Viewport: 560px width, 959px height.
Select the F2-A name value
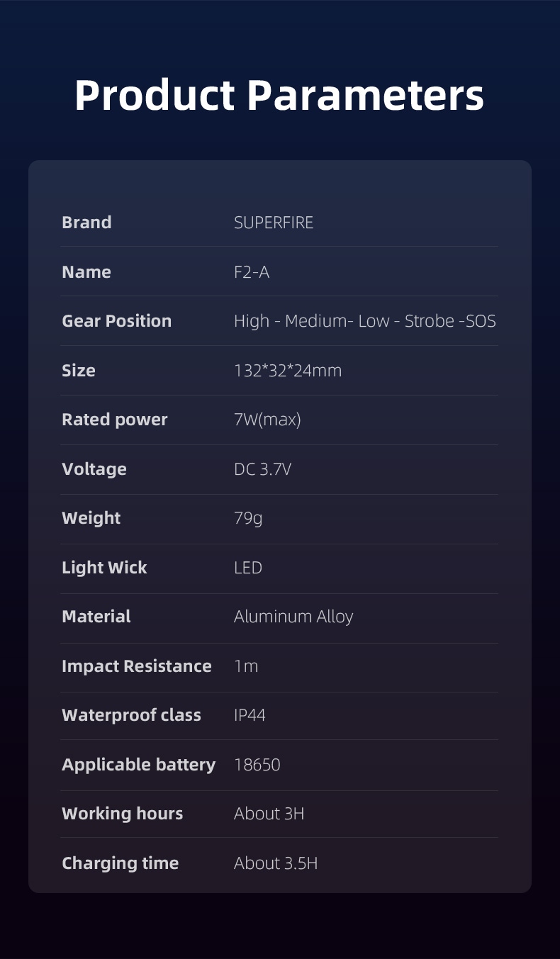pyautogui.click(x=252, y=271)
